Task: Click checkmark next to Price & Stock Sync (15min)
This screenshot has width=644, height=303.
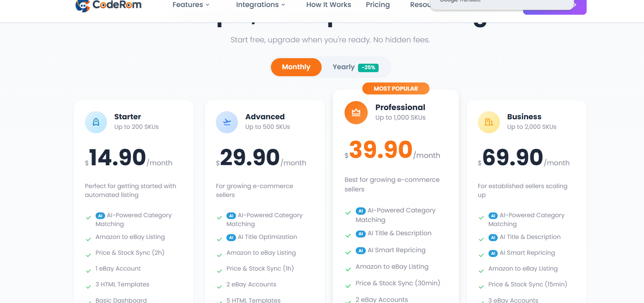Action: [481, 287]
